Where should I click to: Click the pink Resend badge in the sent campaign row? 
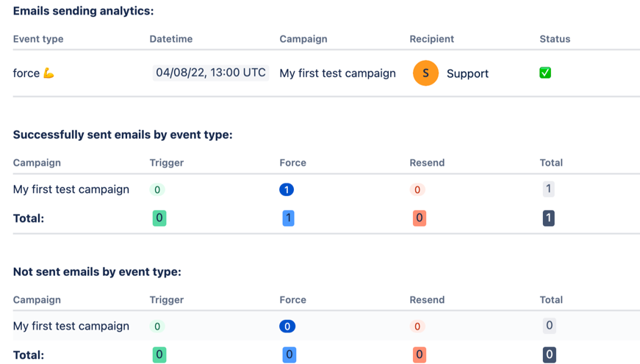pyautogui.click(x=417, y=189)
